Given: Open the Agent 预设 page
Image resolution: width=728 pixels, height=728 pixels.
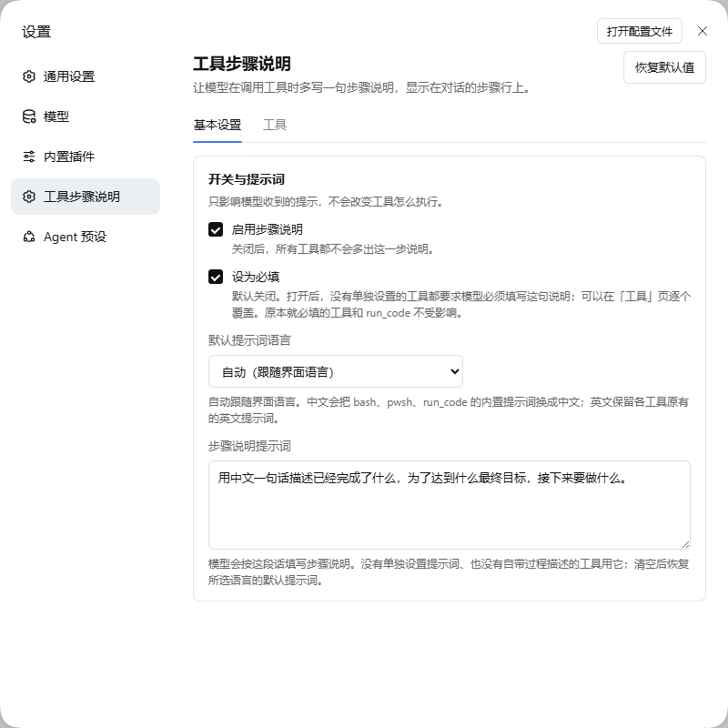Looking at the screenshot, I should pyautogui.click(x=86, y=237).
